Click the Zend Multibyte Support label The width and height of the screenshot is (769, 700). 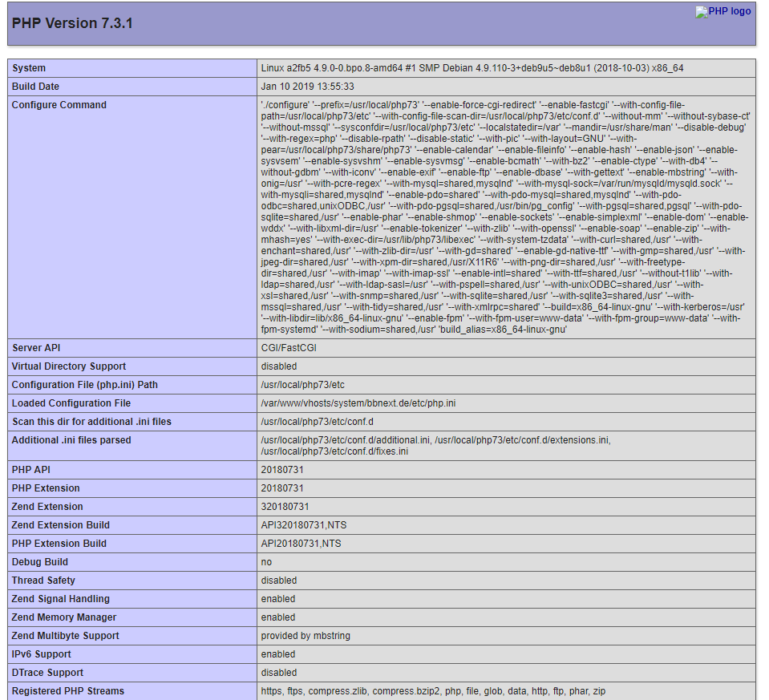click(65, 636)
